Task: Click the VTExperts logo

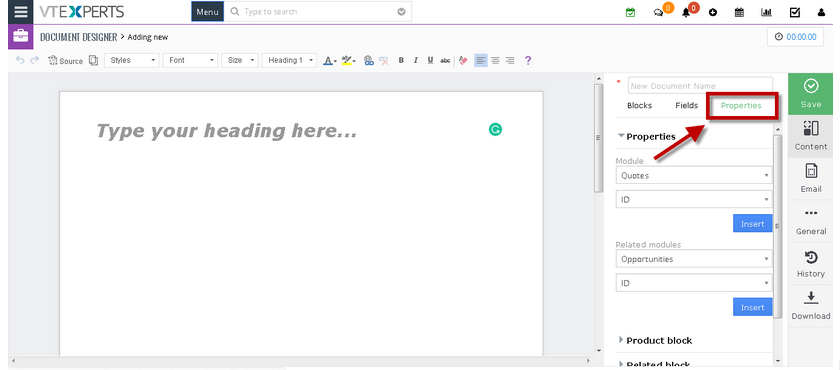Action: [x=81, y=12]
